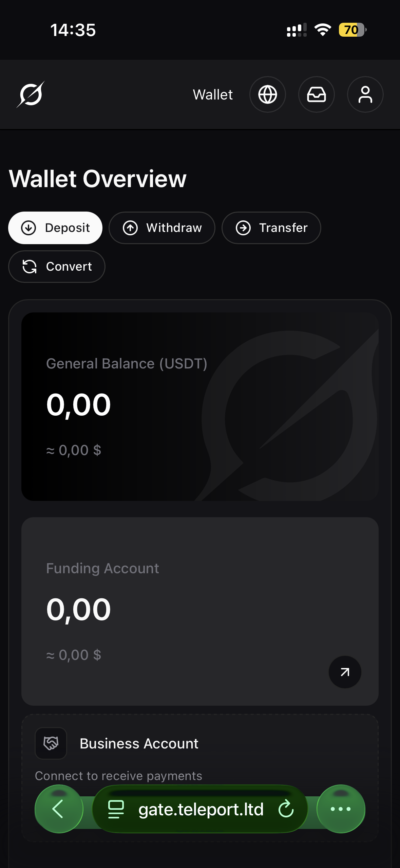Open the Business Account section
Image resolution: width=400 pixels, height=868 pixels.
point(139,743)
